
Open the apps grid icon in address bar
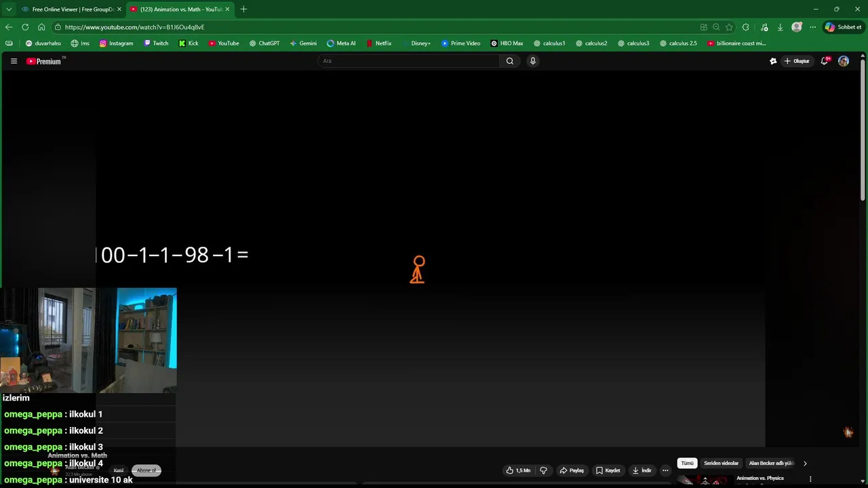coord(704,27)
